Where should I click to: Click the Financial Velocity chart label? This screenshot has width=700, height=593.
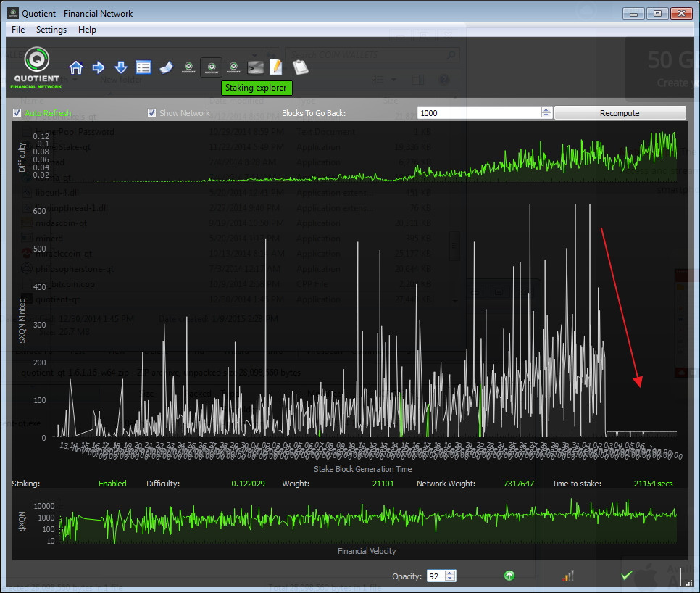367,551
